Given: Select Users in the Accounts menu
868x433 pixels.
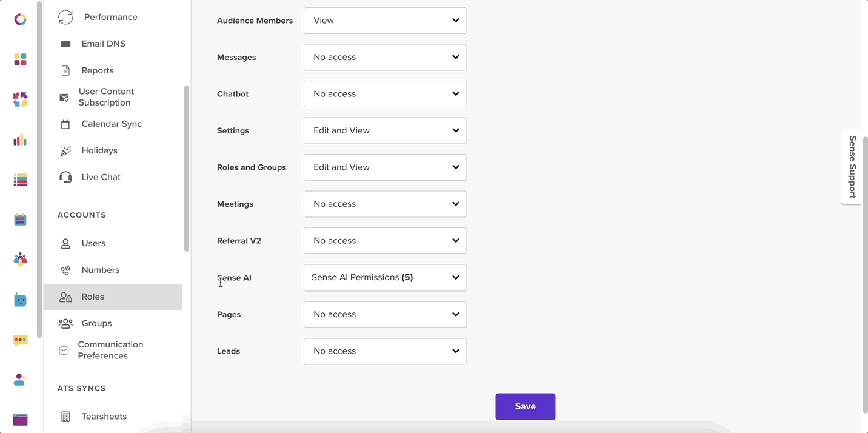Looking at the screenshot, I should pos(93,243).
